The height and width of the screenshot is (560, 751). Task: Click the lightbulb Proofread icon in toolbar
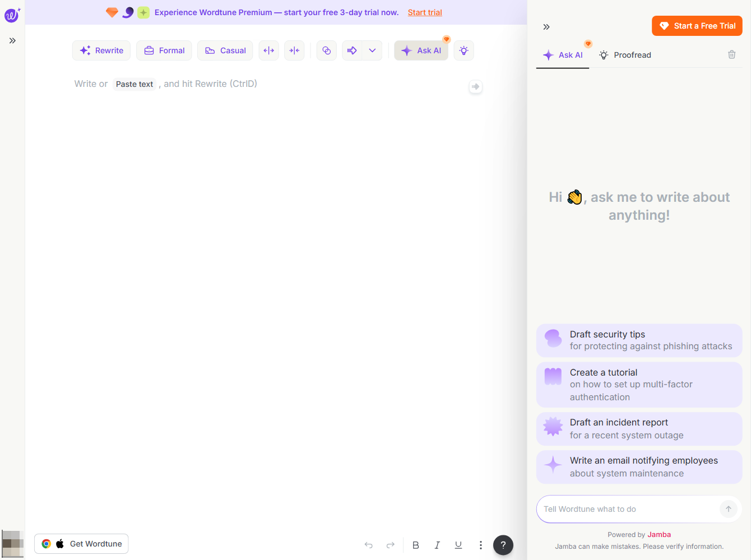click(x=464, y=50)
